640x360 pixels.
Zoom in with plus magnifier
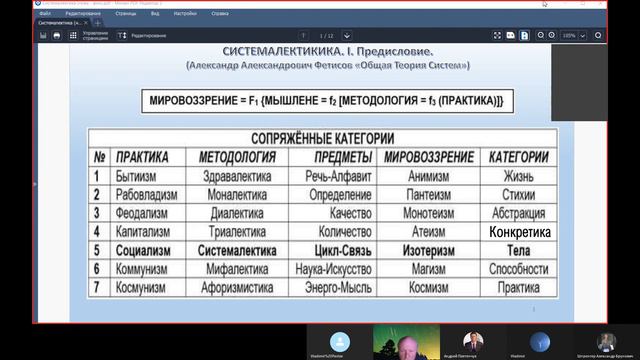(x=552, y=36)
